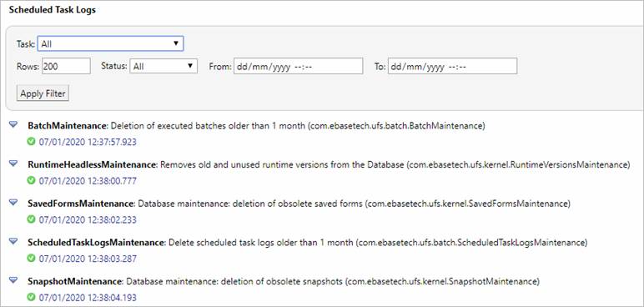Open the Task dropdown showing All
The width and height of the screenshot is (644, 307).
[110, 43]
